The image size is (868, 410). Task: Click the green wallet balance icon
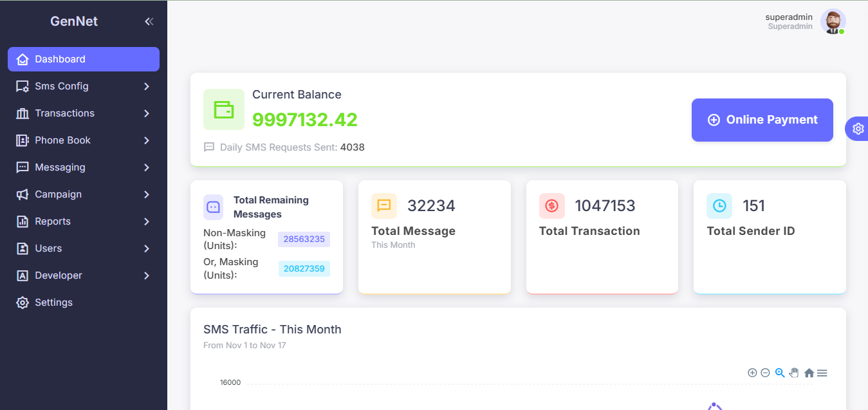pos(223,109)
